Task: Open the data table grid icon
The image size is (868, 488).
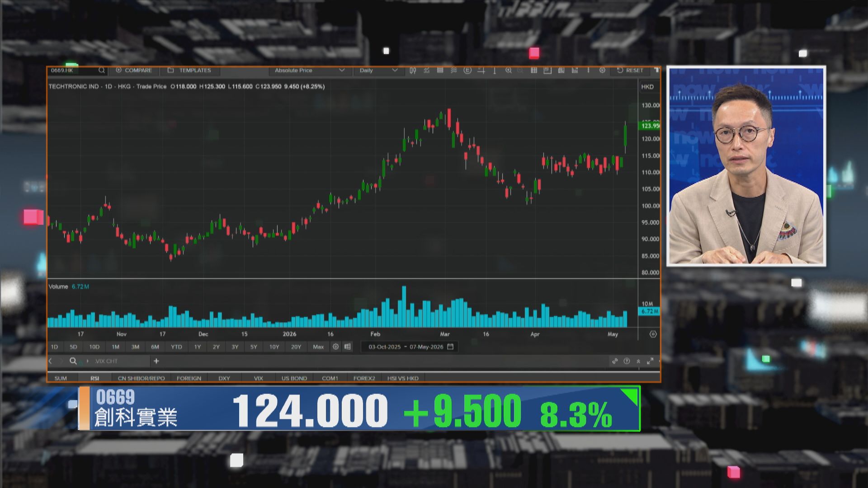Action: click(x=534, y=70)
